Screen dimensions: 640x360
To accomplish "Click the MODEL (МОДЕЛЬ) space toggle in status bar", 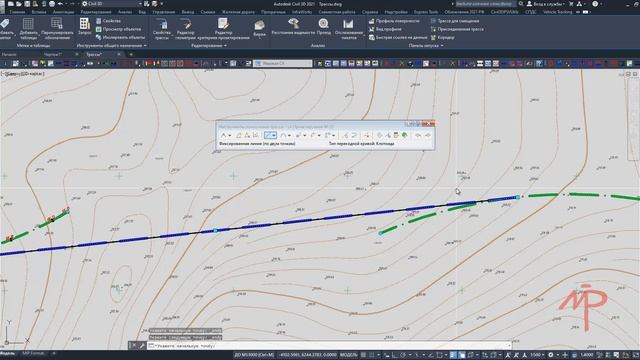I will coord(349,355).
